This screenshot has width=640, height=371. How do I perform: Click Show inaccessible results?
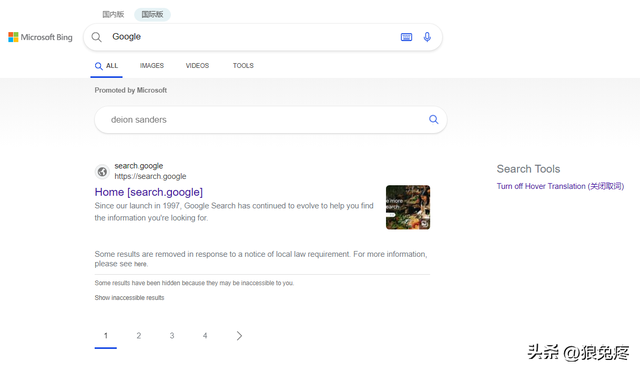(129, 298)
